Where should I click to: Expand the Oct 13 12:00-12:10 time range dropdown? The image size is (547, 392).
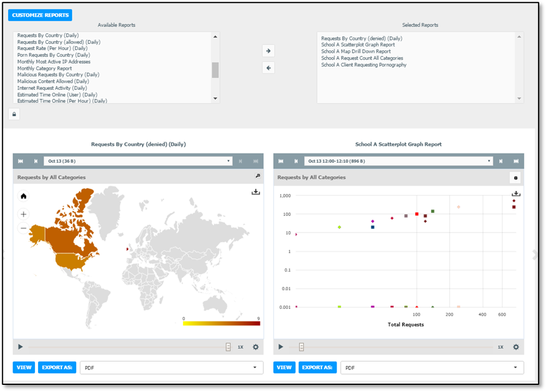pos(398,161)
